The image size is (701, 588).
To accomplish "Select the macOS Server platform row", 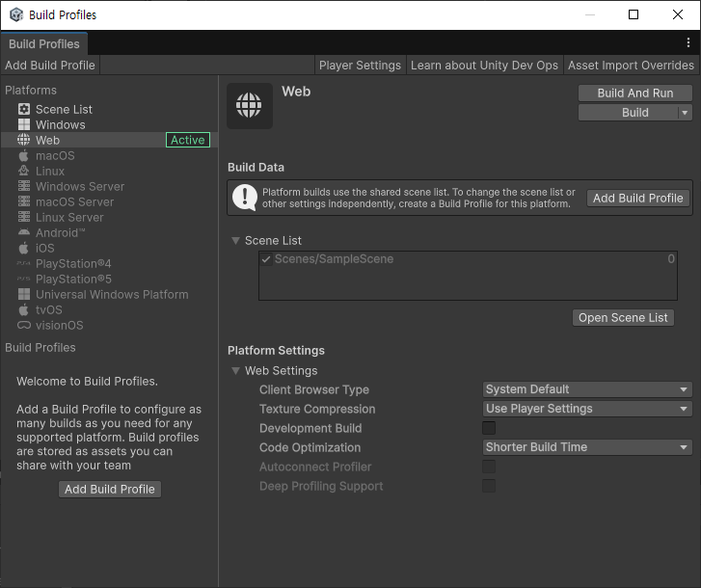I will point(110,201).
